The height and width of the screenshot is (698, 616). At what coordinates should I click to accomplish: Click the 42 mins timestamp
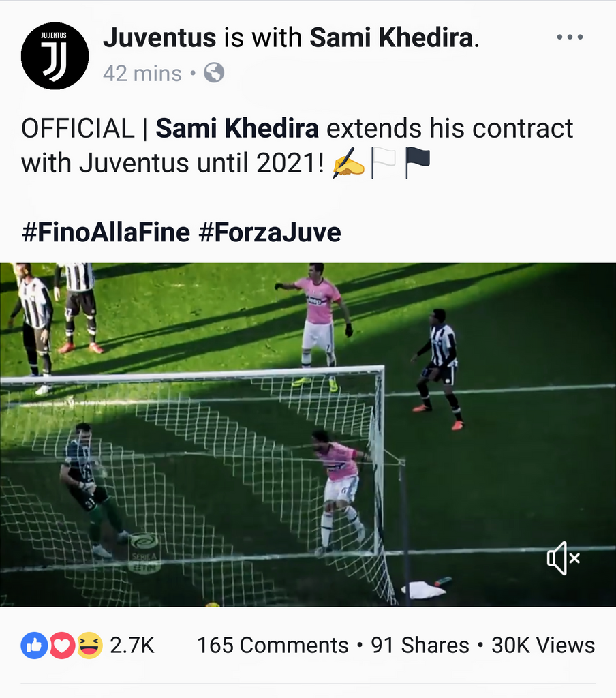(142, 74)
